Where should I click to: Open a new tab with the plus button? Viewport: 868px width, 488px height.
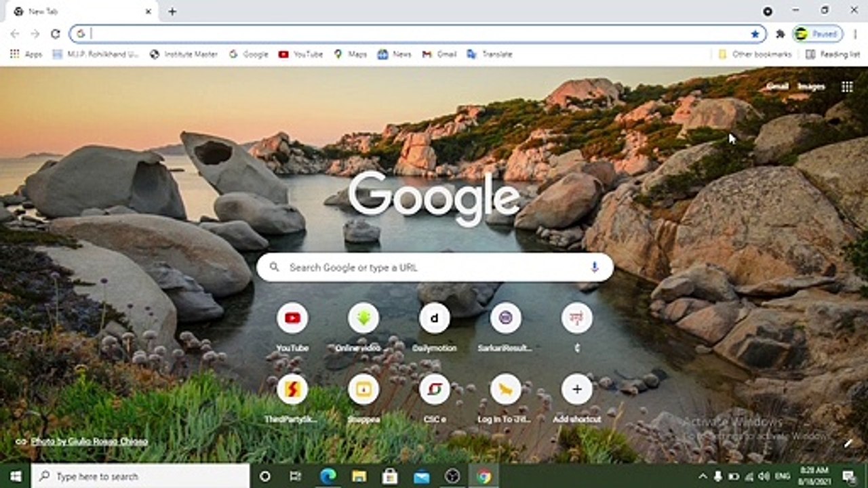click(x=172, y=12)
